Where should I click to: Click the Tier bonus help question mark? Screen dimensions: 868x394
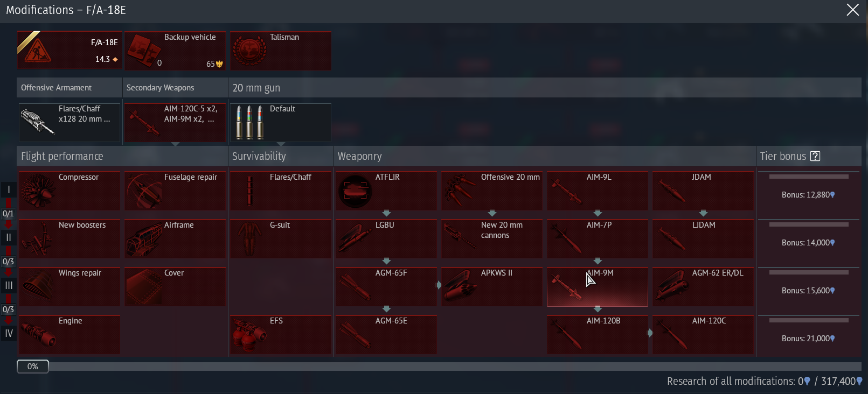815,156
